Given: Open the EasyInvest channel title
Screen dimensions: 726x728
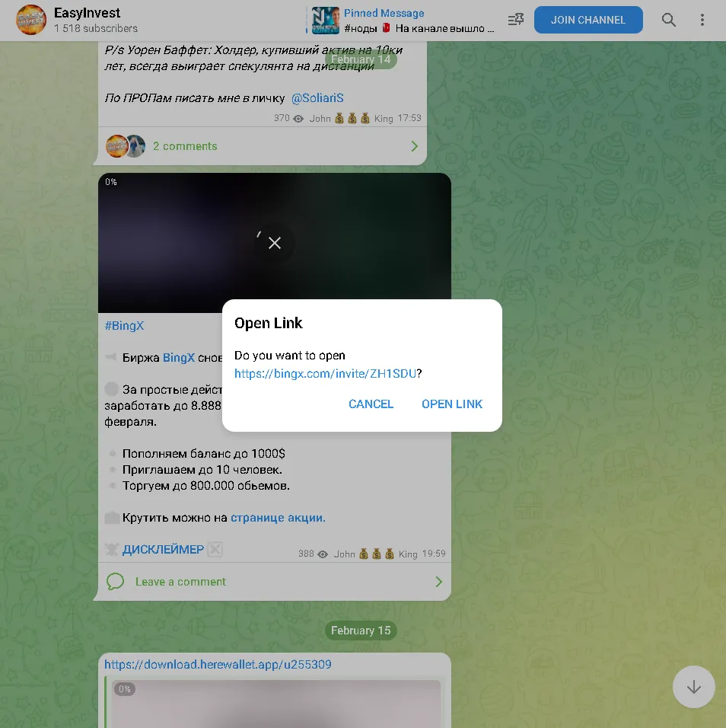Looking at the screenshot, I should click(87, 13).
